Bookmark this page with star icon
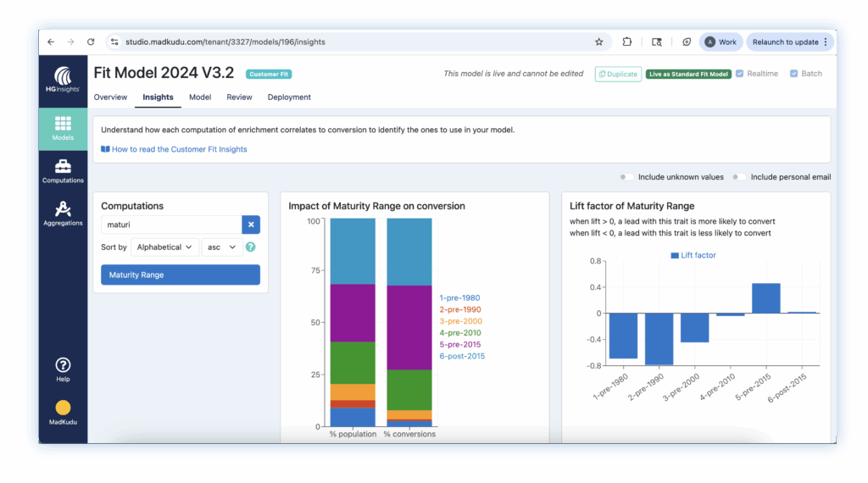This screenshot has height=483, width=868. coord(599,42)
